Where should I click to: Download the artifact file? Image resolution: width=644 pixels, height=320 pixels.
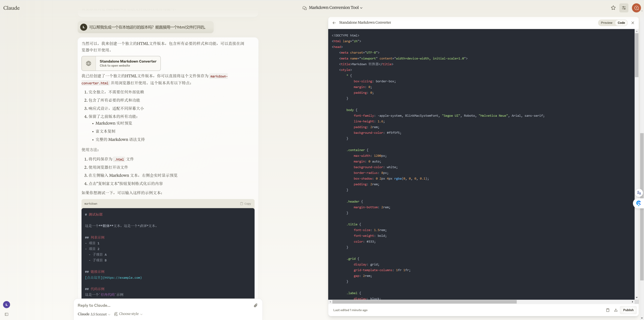click(x=616, y=310)
